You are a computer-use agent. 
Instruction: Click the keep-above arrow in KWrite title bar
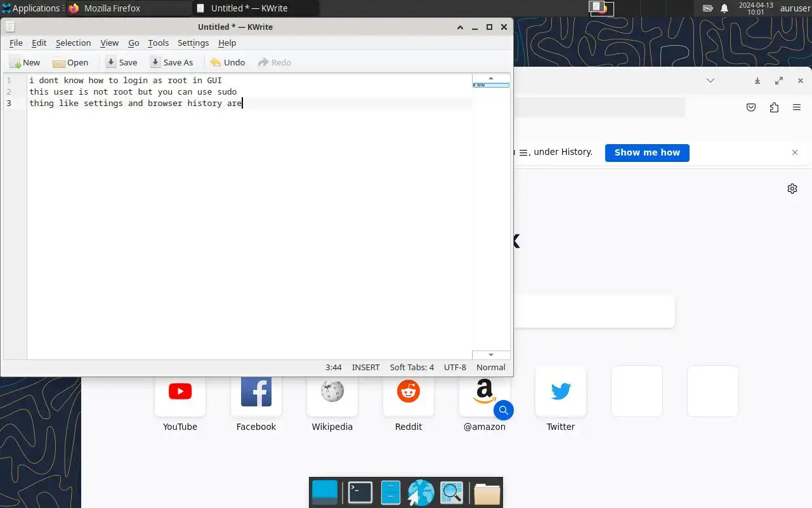(x=461, y=27)
